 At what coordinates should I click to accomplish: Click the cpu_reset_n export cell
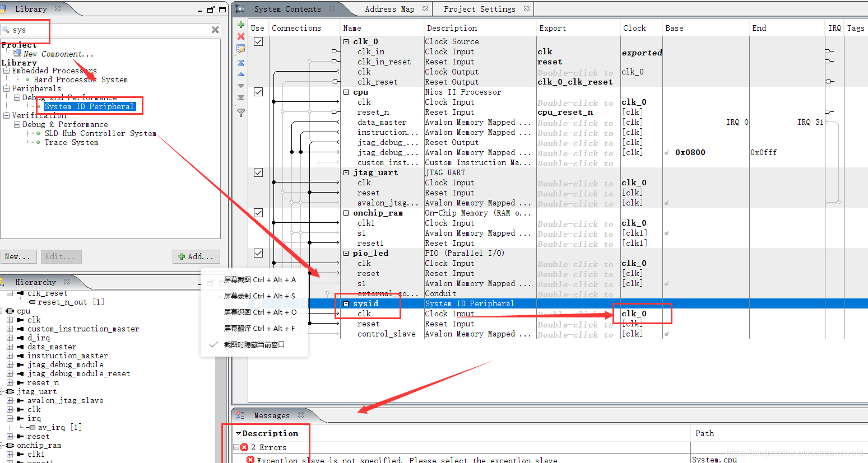565,112
